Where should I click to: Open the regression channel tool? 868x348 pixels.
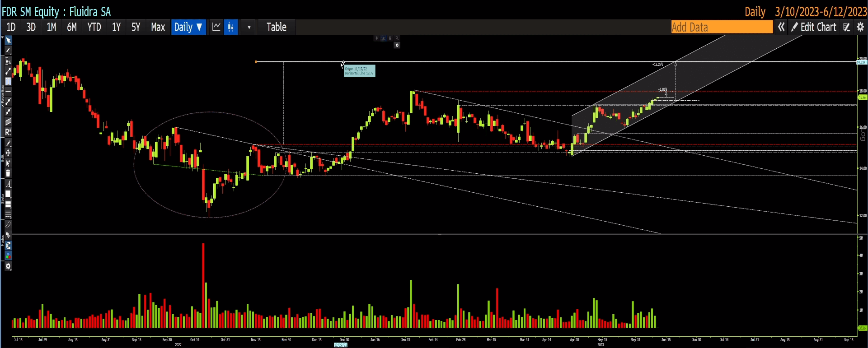click(x=8, y=132)
